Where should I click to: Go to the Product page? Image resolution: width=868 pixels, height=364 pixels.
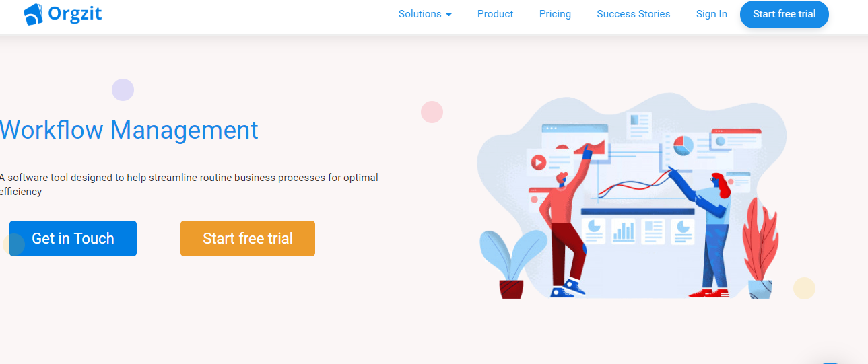click(x=495, y=14)
